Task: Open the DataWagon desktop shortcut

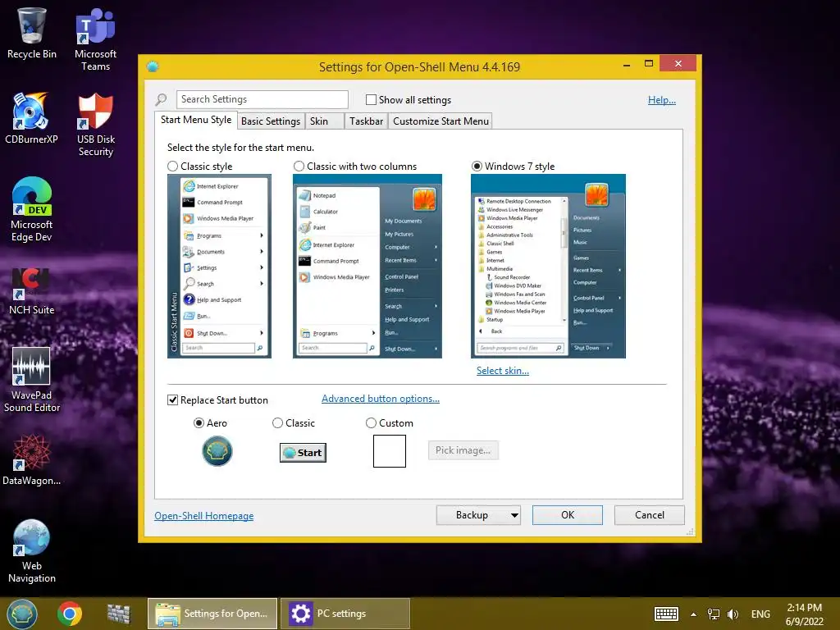Action: 32,459
